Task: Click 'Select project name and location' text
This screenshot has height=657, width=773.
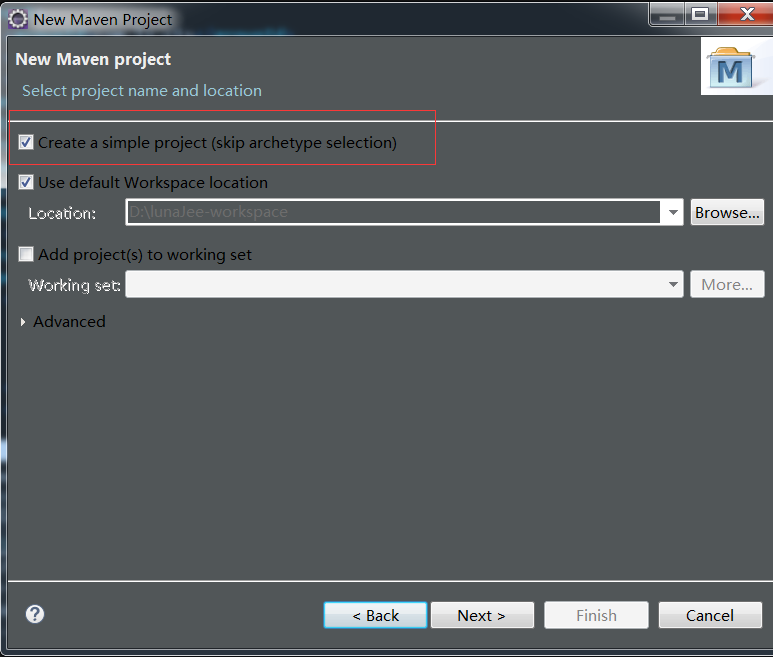Action: 142,91
